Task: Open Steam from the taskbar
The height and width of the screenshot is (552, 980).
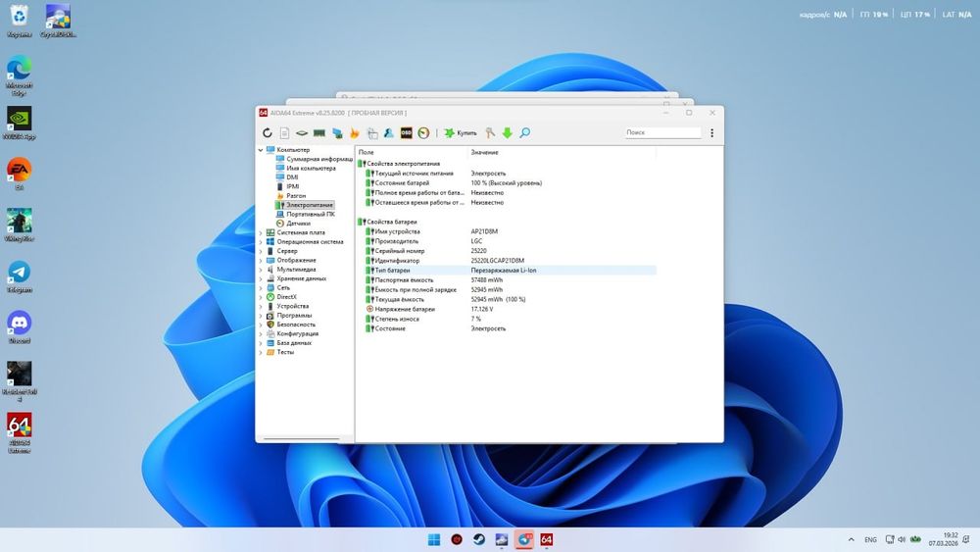Action: tap(479, 539)
